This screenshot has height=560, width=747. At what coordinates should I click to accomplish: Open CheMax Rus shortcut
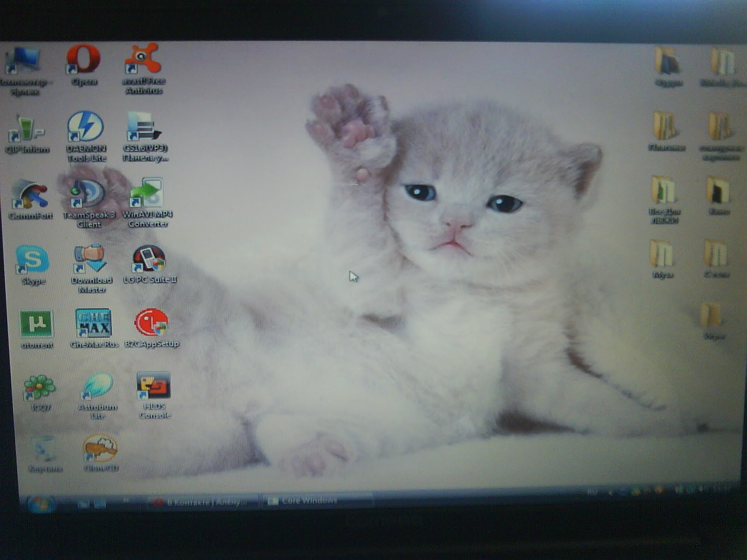[93, 323]
